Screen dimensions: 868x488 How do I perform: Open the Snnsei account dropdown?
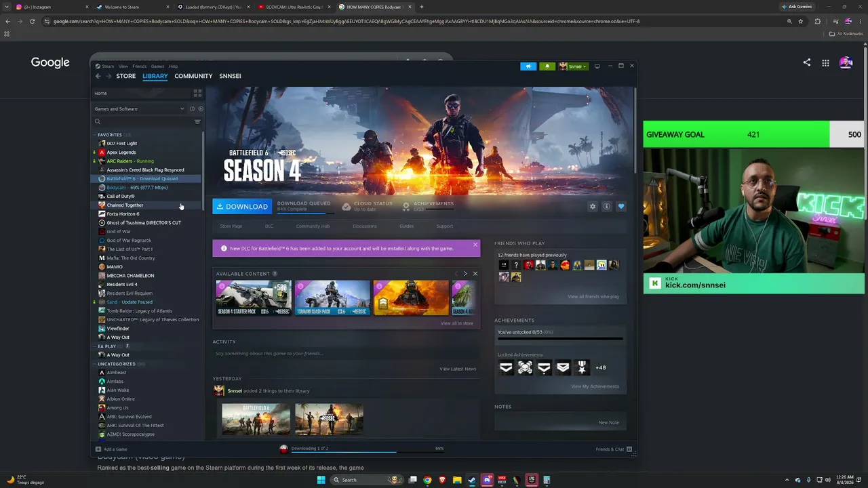pos(573,66)
